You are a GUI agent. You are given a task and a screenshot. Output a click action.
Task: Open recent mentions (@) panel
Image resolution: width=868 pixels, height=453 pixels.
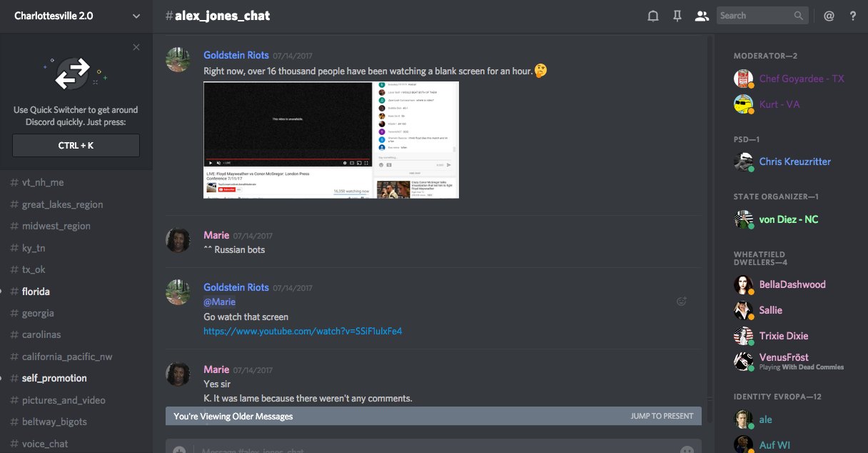tap(829, 16)
